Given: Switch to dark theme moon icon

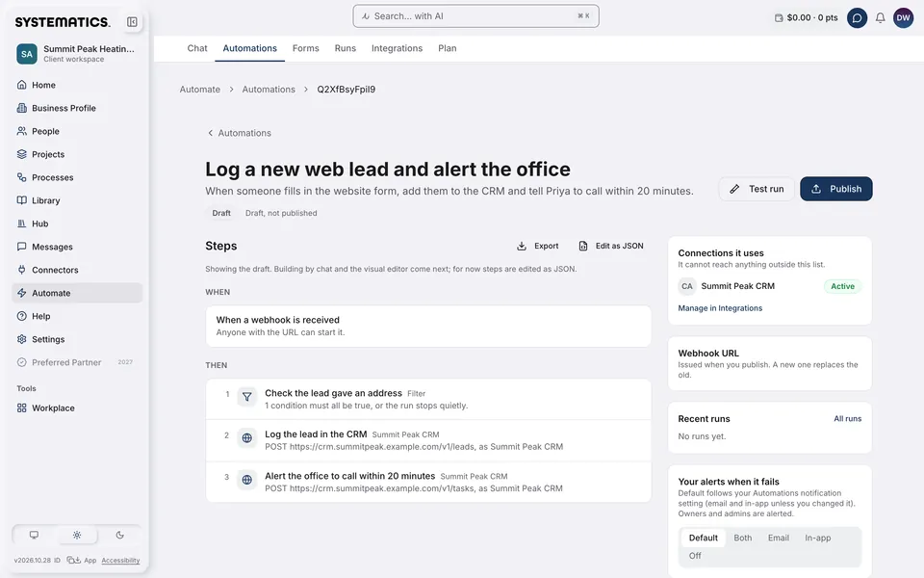Looking at the screenshot, I should tap(119, 535).
